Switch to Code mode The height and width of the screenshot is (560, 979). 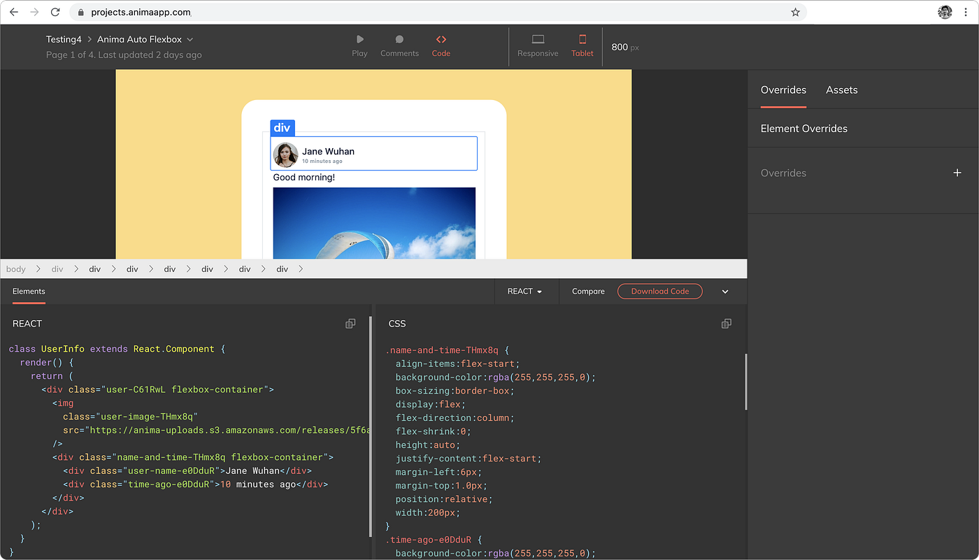[x=441, y=46]
